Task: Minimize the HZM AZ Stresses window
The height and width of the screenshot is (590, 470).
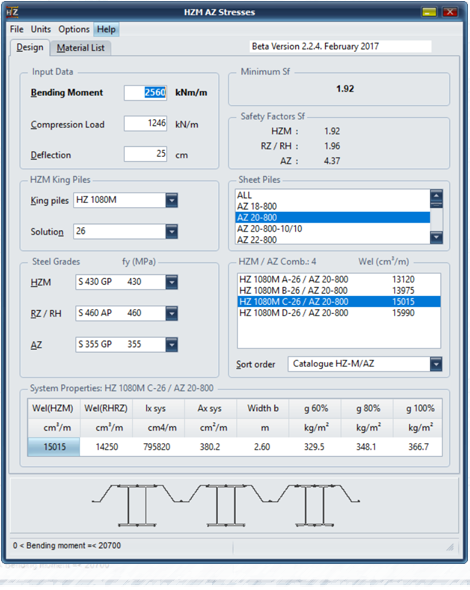Action: pyautogui.click(x=429, y=12)
